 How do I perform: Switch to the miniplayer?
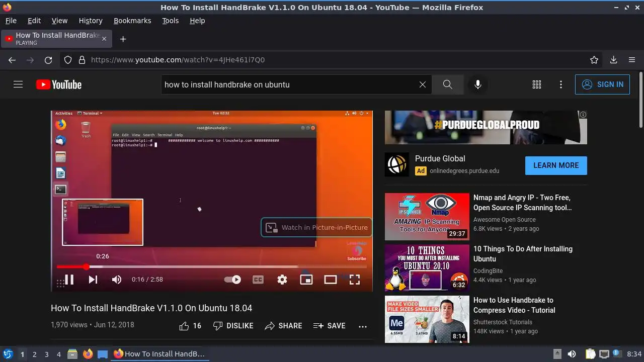click(x=306, y=280)
